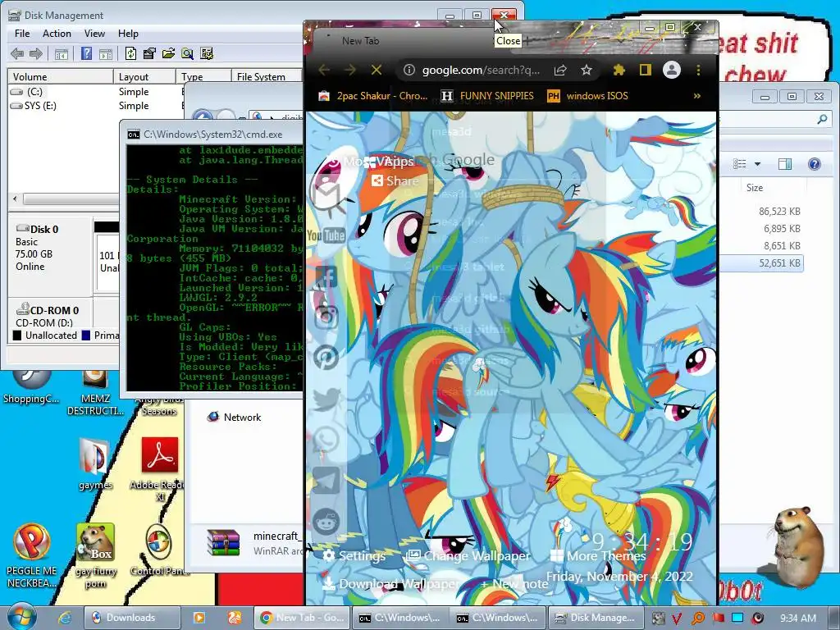This screenshot has width=840, height=630.
Task: Toggle the preview pane icon in Explorer window
Action: tap(785, 164)
